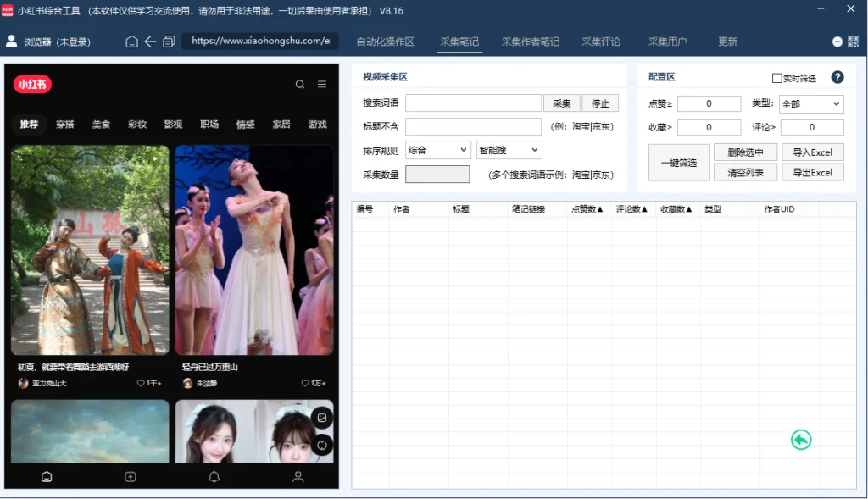Select the 职场 category
The width and height of the screenshot is (868, 499).
coord(209,124)
